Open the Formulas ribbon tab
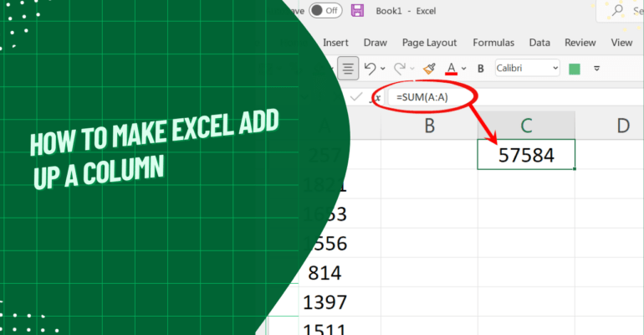The image size is (644, 335). 493,43
